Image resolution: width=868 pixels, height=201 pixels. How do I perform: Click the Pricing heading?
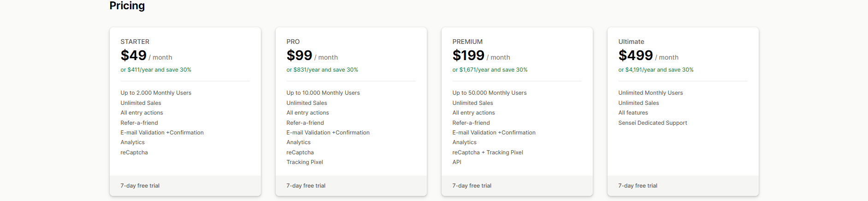point(127,6)
